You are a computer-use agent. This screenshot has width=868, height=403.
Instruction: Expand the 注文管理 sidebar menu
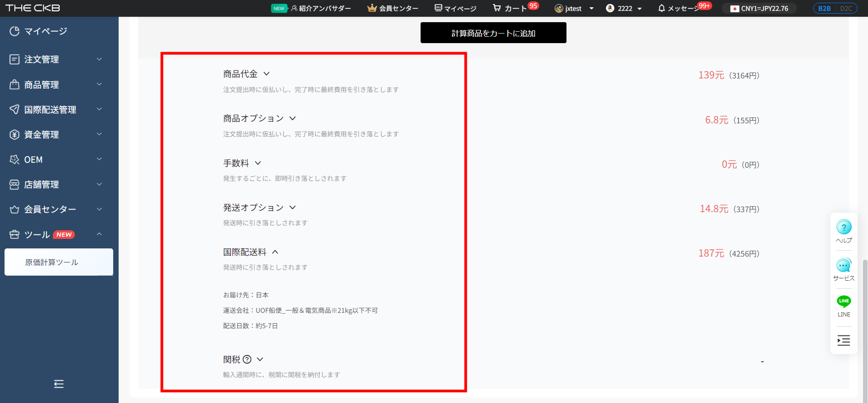59,59
